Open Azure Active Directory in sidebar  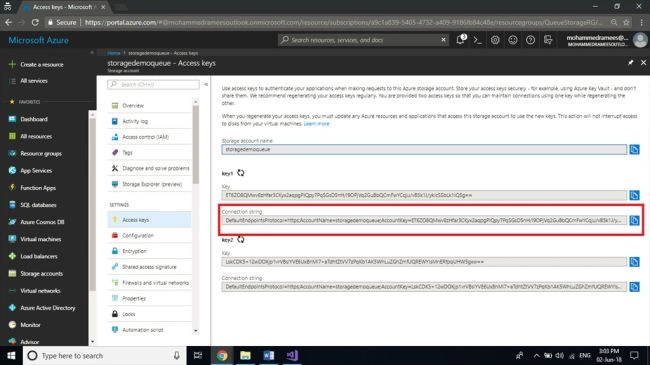click(x=48, y=308)
